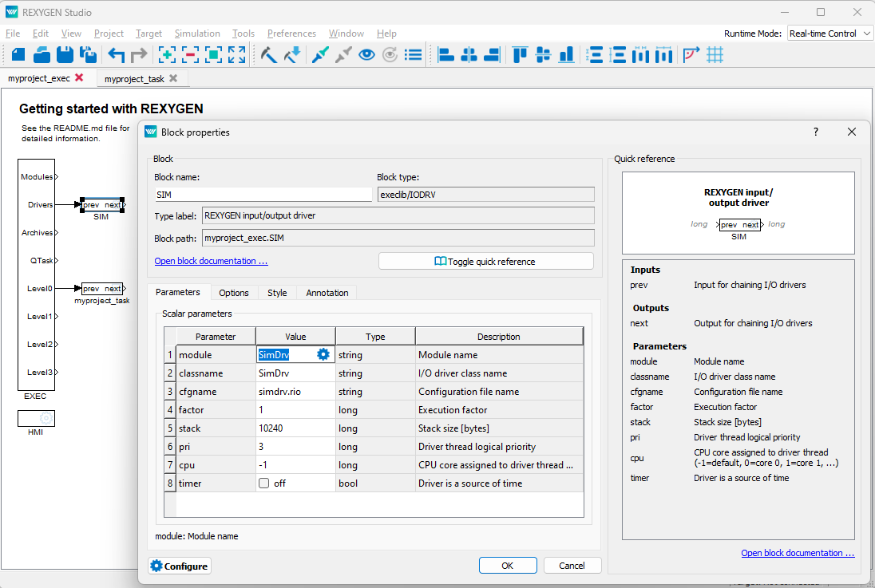The image size is (875, 588).
Task: Select the myproject_task block on canvas
Action: (x=102, y=289)
